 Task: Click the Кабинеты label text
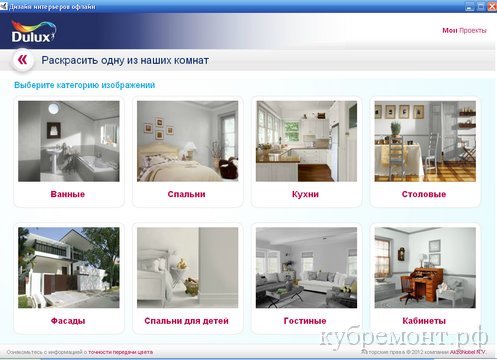[x=424, y=321]
